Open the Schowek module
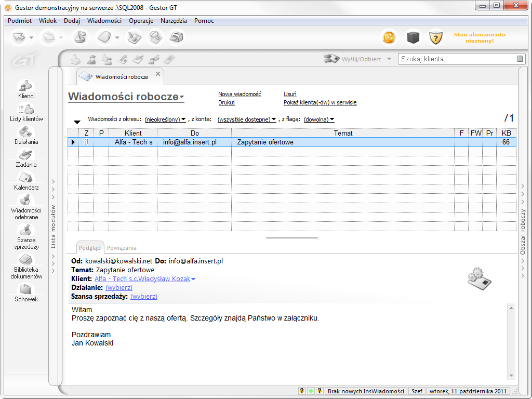 pyautogui.click(x=26, y=292)
